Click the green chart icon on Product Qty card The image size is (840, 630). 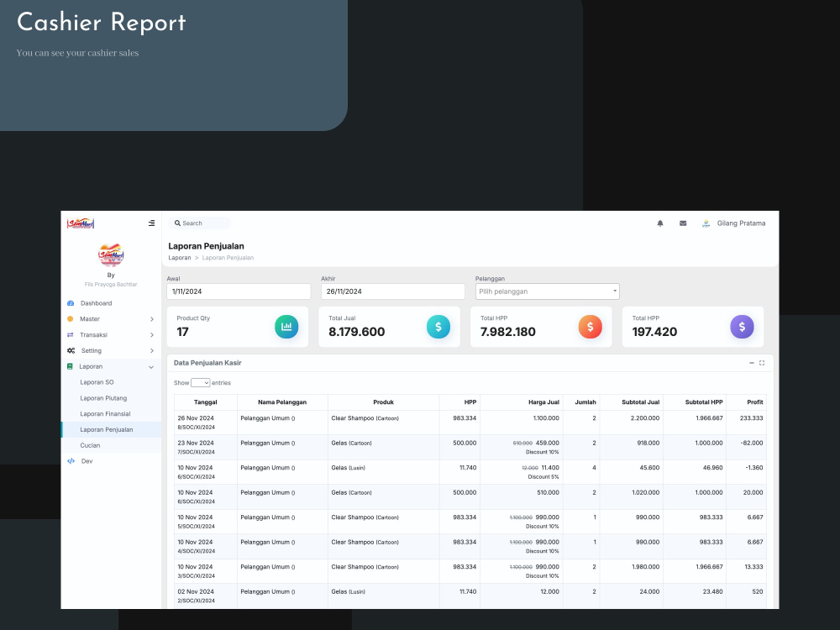click(286, 327)
